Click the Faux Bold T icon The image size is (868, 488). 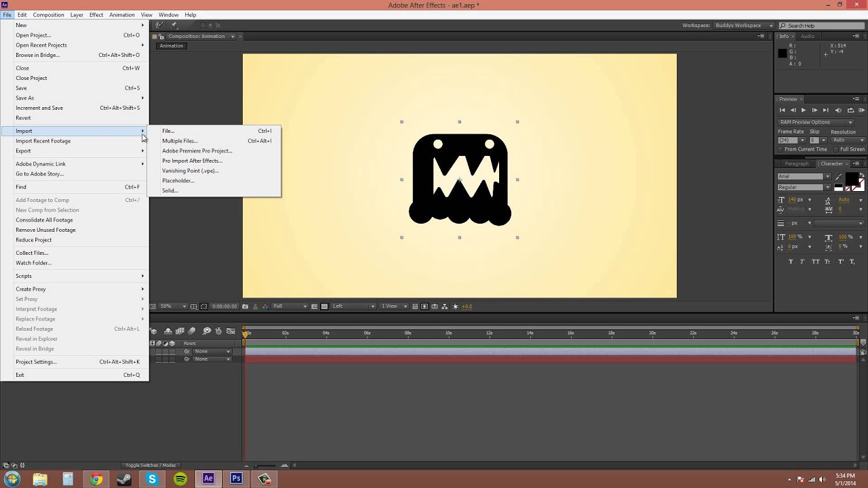[791, 262]
